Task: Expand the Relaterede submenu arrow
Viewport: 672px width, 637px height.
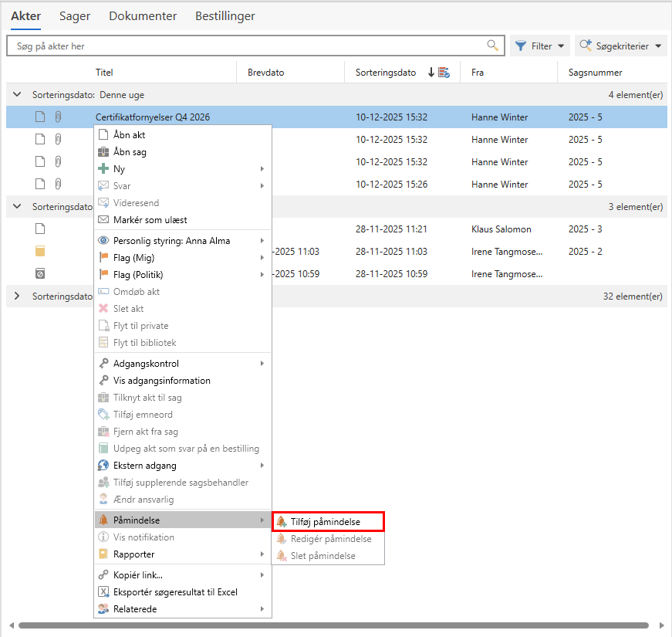Action: (x=262, y=608)
